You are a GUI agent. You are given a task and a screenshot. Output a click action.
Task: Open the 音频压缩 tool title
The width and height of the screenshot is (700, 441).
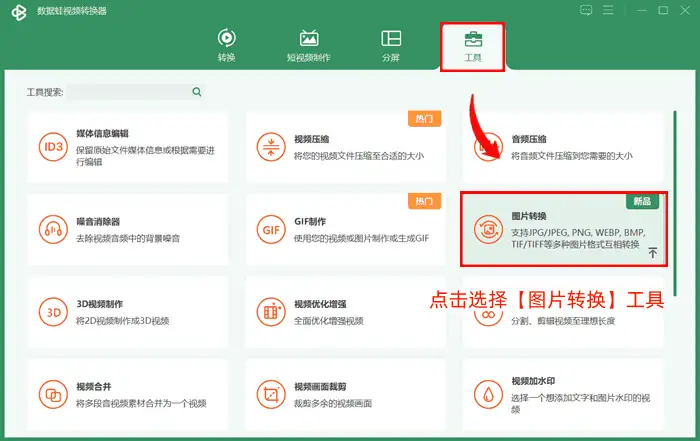529,139
